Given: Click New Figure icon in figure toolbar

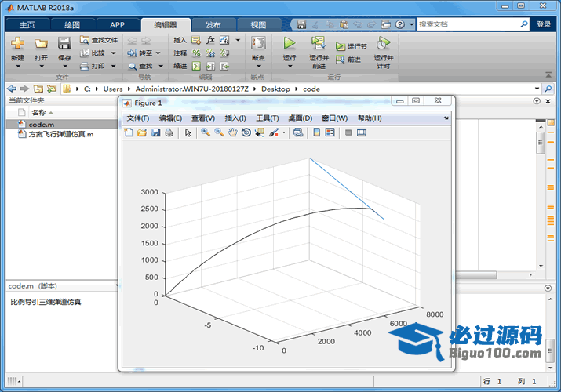Looking at the screenshot, I should (129, 132).
